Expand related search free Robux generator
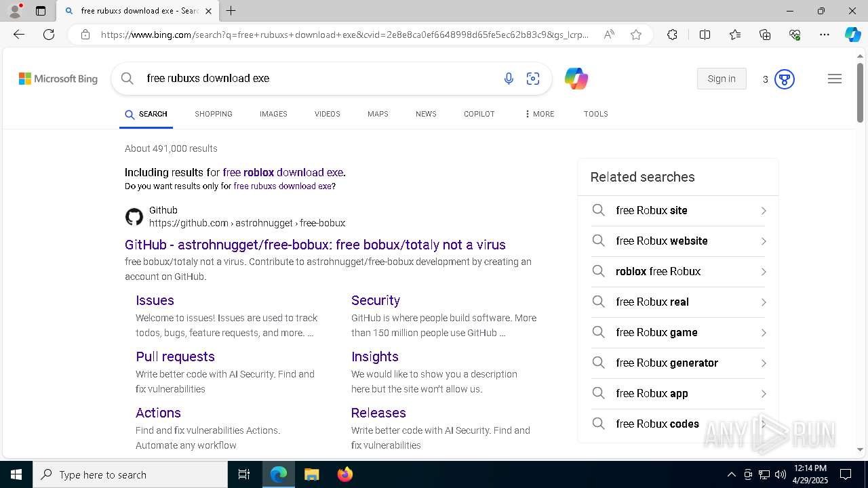The image size is (868, 488). pyautogui.click(x=678, y=363)
